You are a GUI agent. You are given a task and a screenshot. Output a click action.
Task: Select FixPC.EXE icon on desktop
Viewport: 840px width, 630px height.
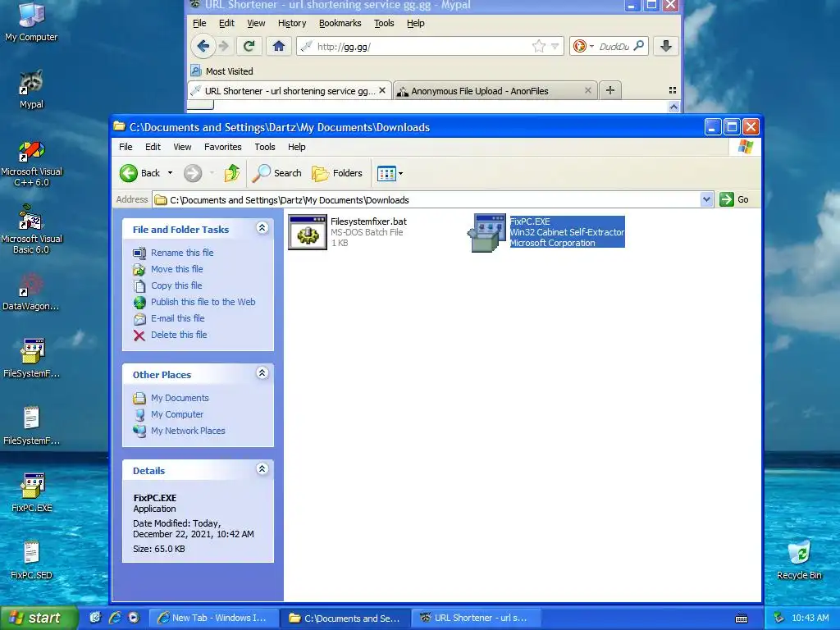tap(32, 492)
